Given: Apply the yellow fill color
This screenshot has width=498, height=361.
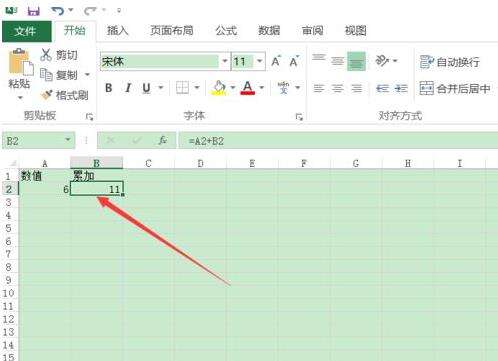Looking at the screenshot, I should (x=219, y=88).
